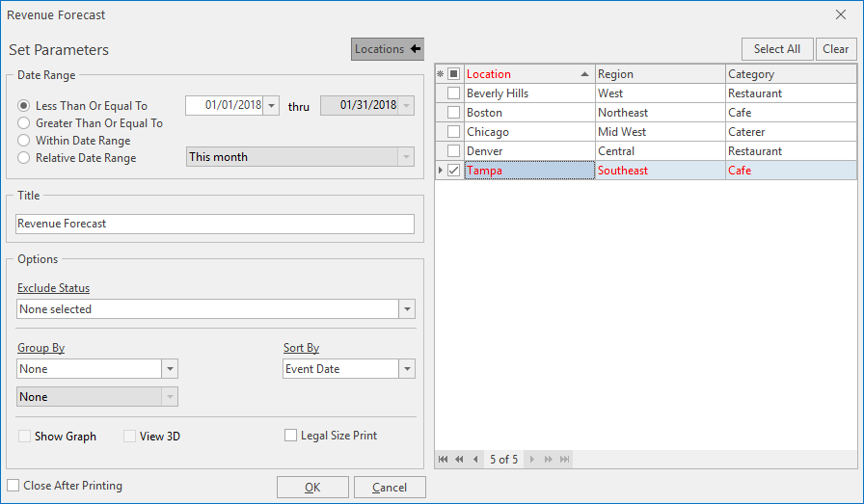Check the Denver location

point(453,151)
